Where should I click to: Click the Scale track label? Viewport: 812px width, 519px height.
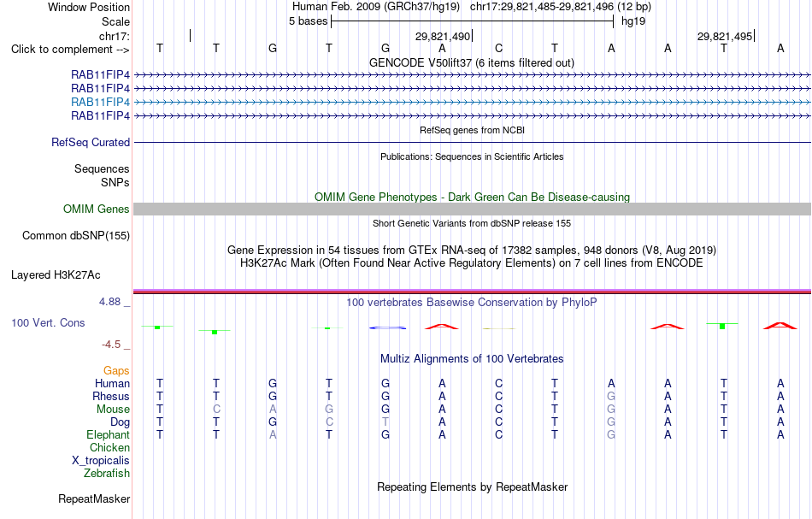point(115,21)
